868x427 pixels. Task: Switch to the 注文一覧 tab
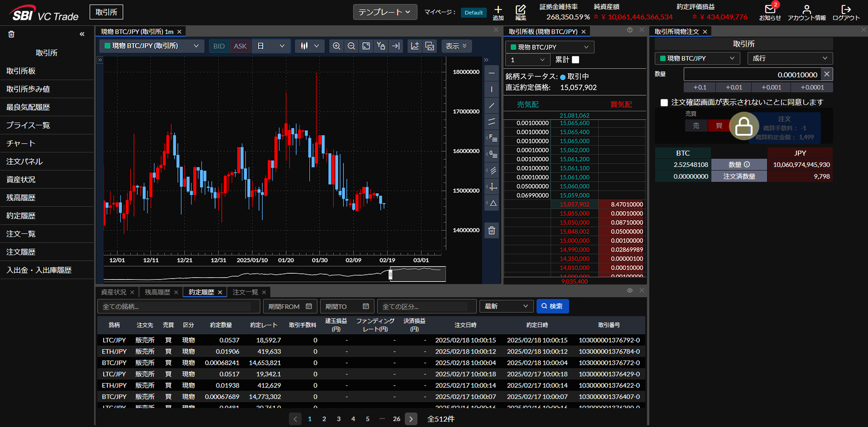pos(245,292)
